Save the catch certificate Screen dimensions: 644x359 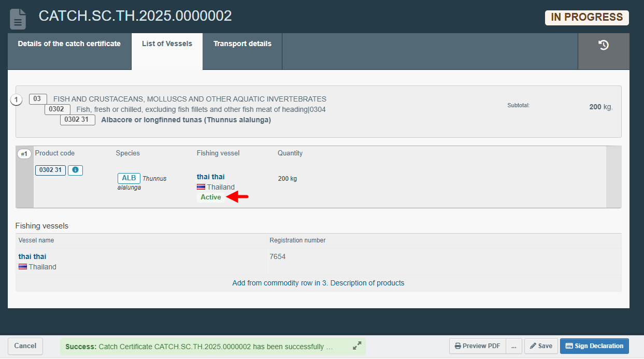tap(540, 346)
